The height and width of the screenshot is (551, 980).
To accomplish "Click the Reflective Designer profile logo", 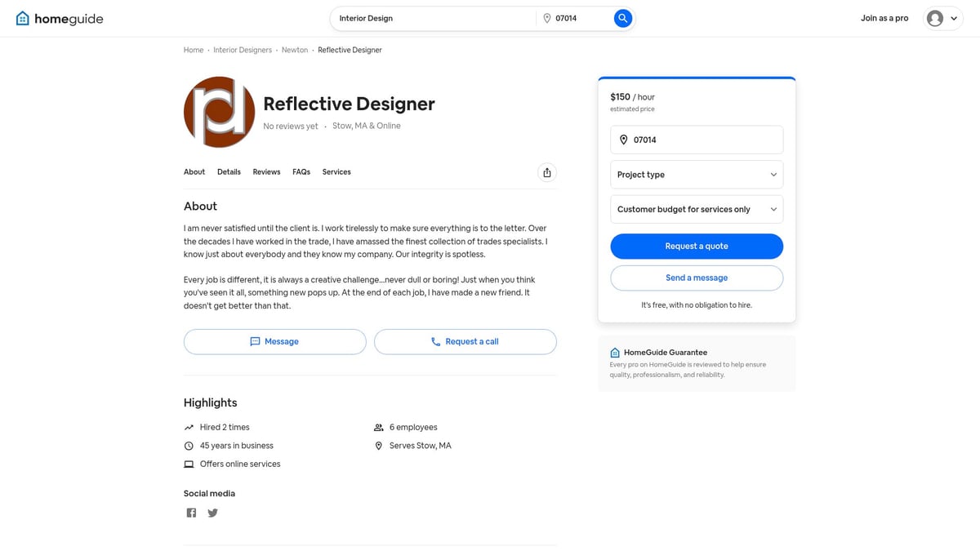I will click(220, 112).
